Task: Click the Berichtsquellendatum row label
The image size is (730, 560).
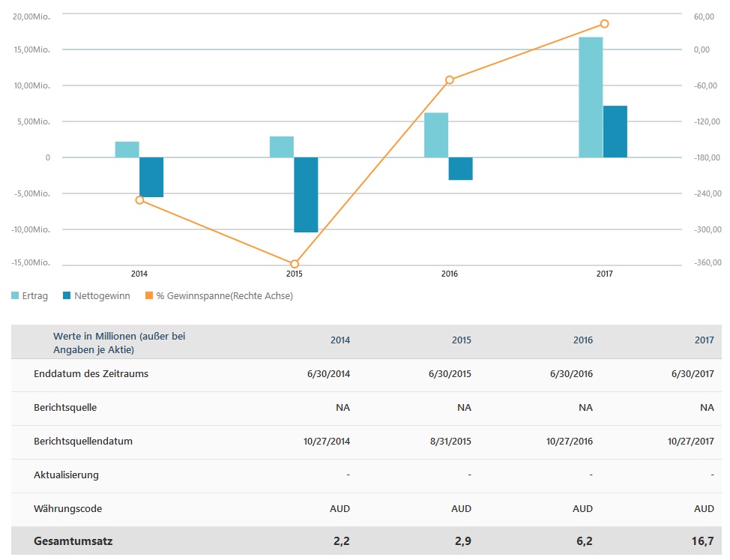Action: (x=83, y=441)
